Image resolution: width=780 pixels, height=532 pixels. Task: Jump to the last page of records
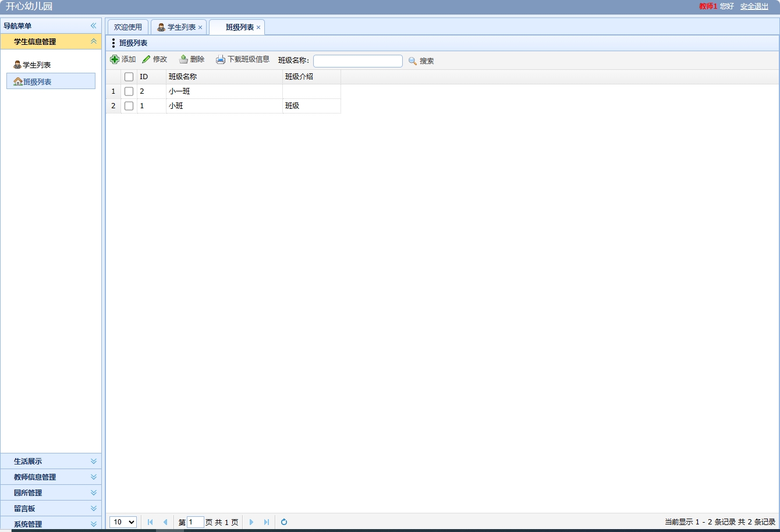(267, 522)
